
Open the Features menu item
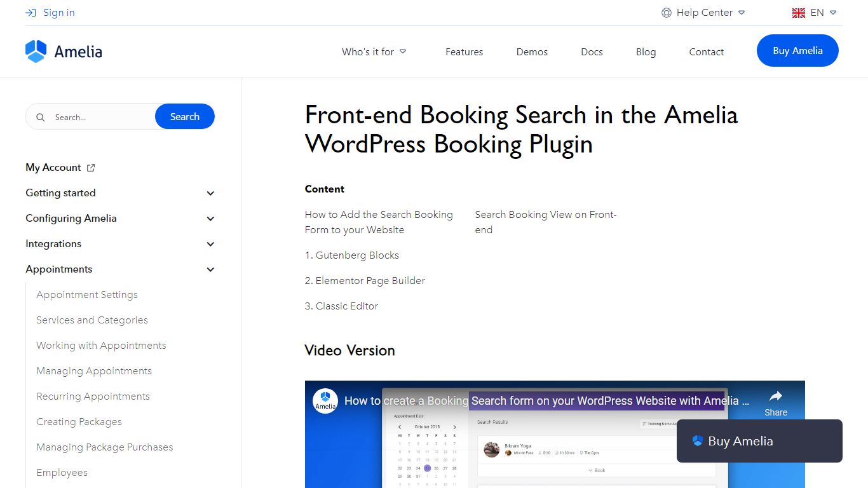[x=464, y=52]
